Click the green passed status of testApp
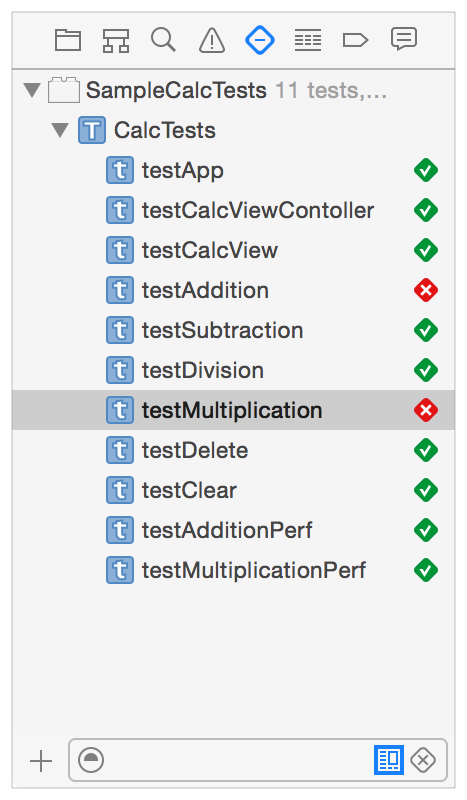 pyautogui.click(x=426, y=170)
